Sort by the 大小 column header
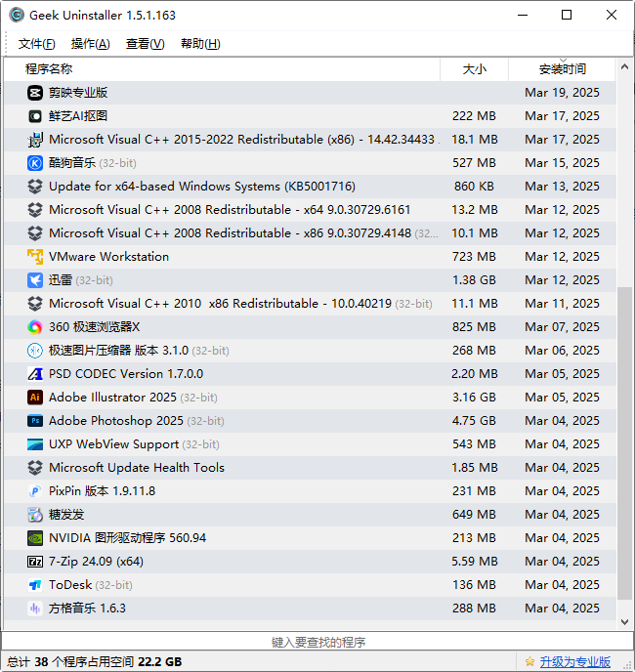 pyautogui.click(x=474, y=69)
